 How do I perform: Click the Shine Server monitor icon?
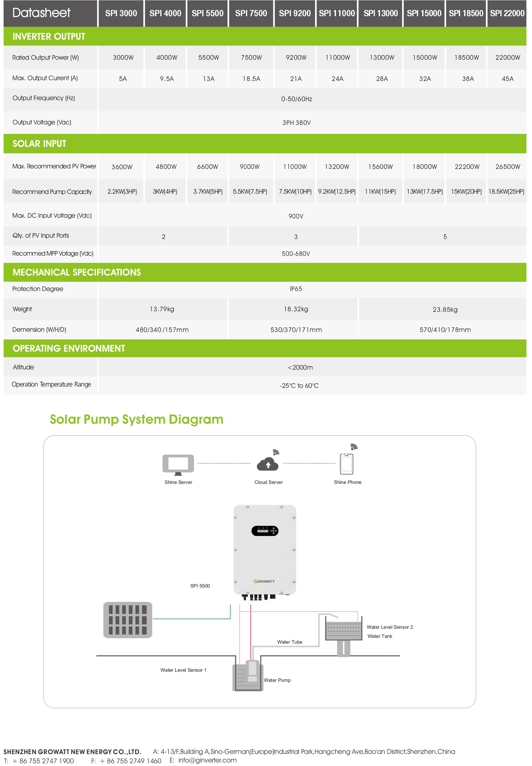click(178, 465)
